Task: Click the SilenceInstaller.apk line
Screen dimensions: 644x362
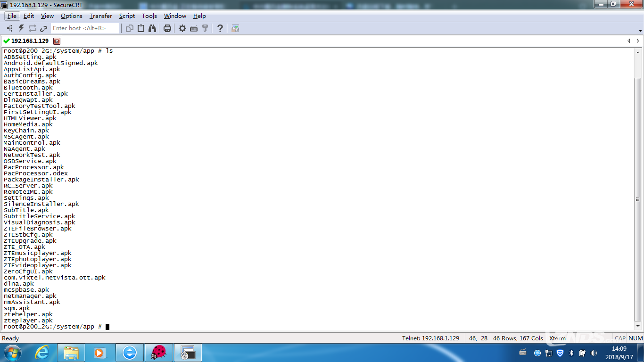Action: (x=41, y=204)
